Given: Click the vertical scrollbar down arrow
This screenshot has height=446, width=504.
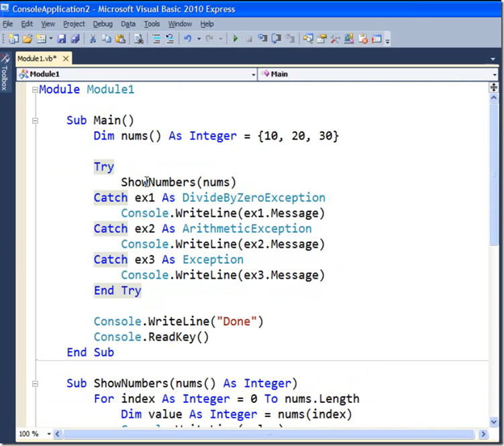Looking at the screenshot, I should coord(494,422).
